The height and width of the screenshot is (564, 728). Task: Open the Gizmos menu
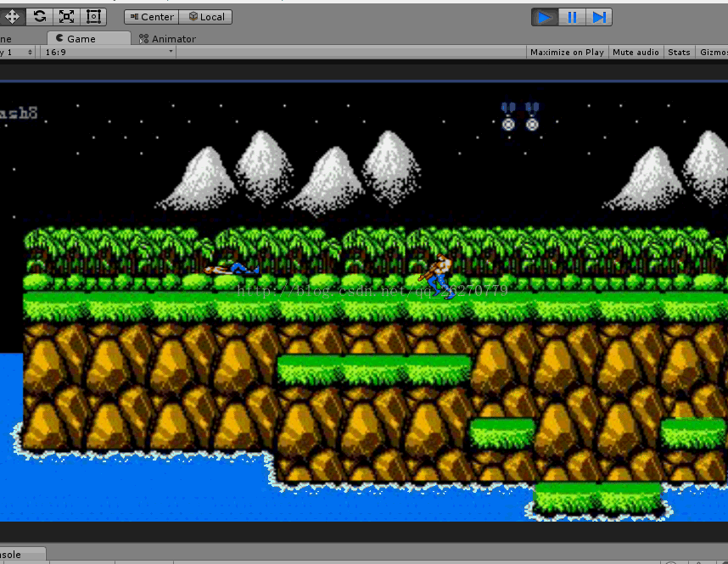(712, 52)
